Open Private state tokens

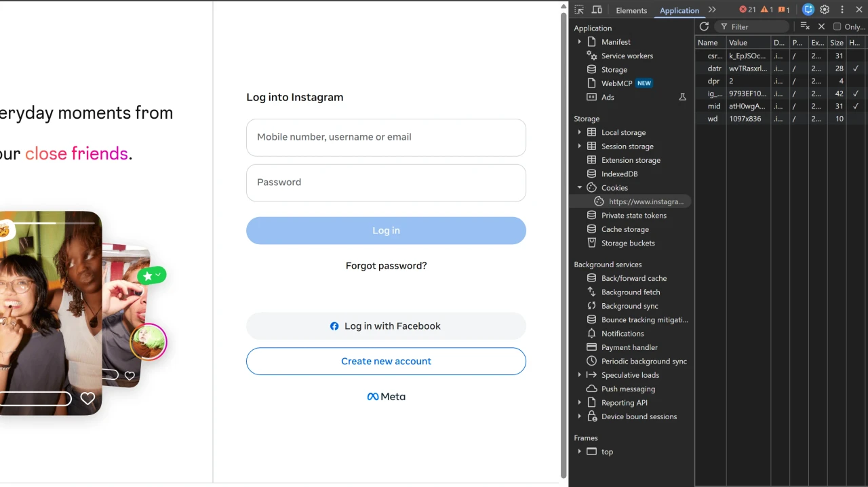(633, 215)
